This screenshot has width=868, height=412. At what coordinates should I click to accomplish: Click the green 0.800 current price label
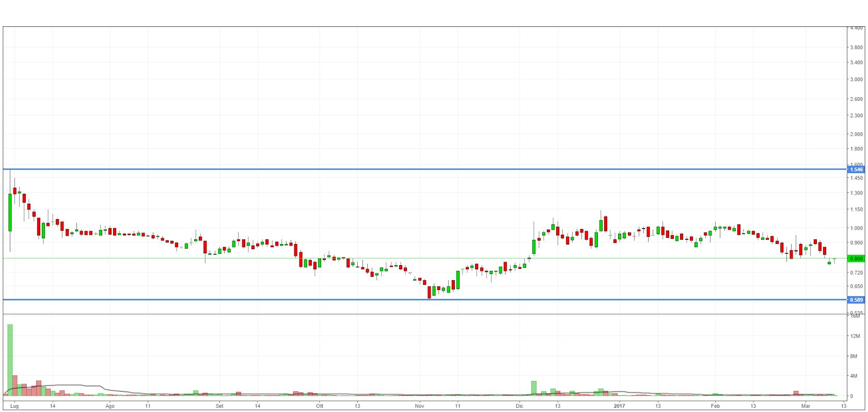click(x=856, y=258)
